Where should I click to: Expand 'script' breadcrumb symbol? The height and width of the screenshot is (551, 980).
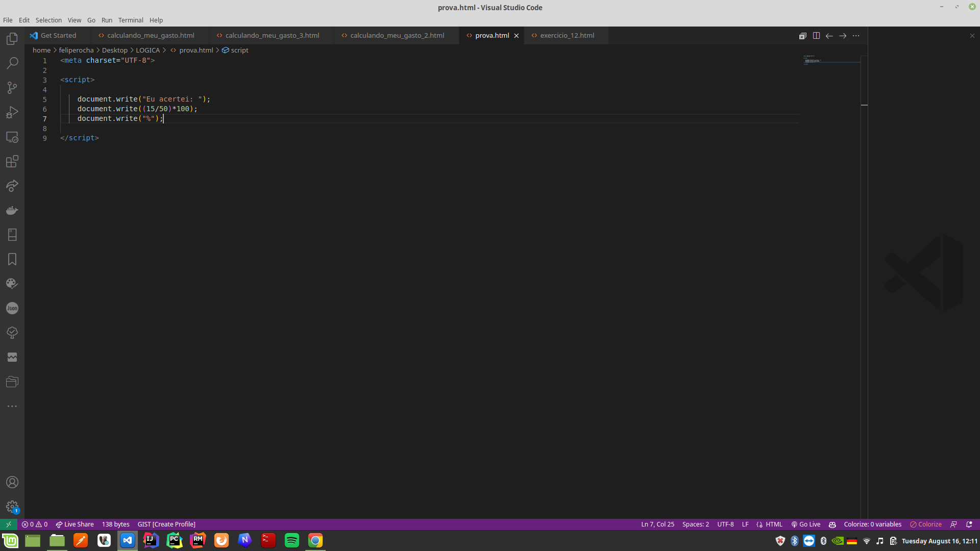click(235, 50)
